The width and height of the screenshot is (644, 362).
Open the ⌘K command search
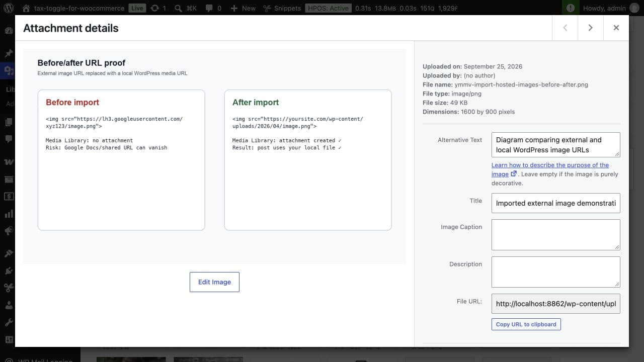coord(186,8)
